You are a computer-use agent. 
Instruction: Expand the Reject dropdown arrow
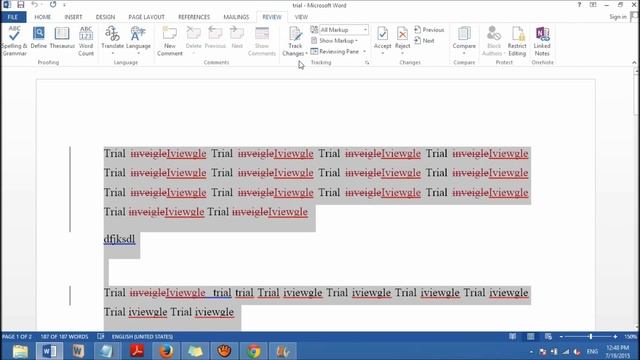[x=402, y=53]
